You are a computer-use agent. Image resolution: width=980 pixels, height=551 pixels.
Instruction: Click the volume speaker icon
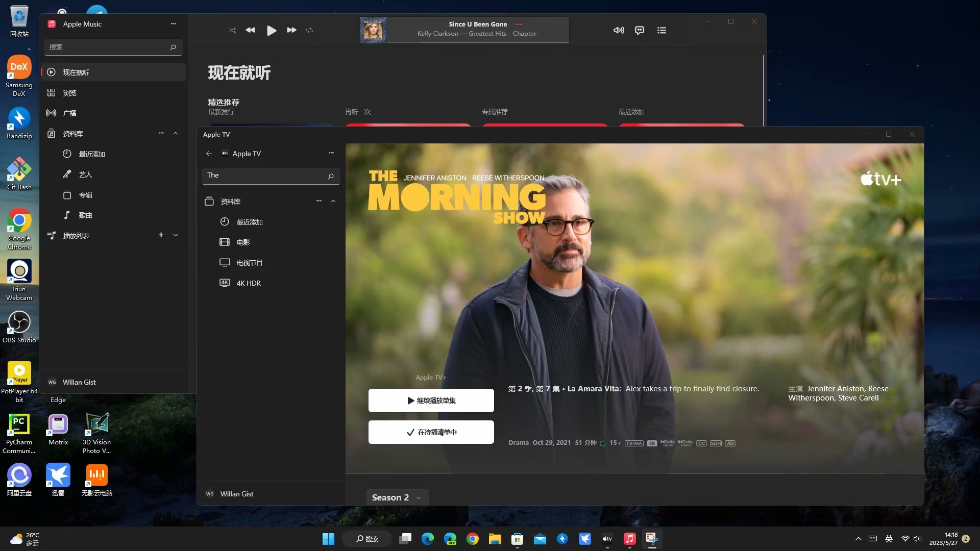[619, 30]
